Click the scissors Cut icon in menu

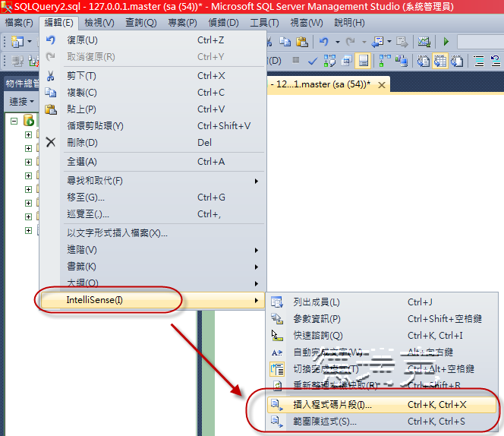point(50,76)
